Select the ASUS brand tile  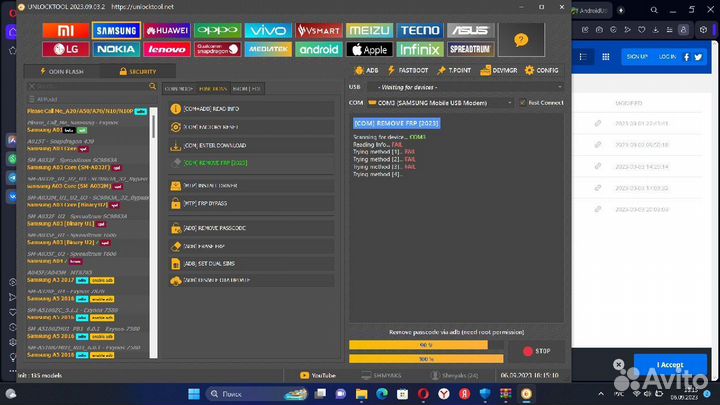click(470, 31)
